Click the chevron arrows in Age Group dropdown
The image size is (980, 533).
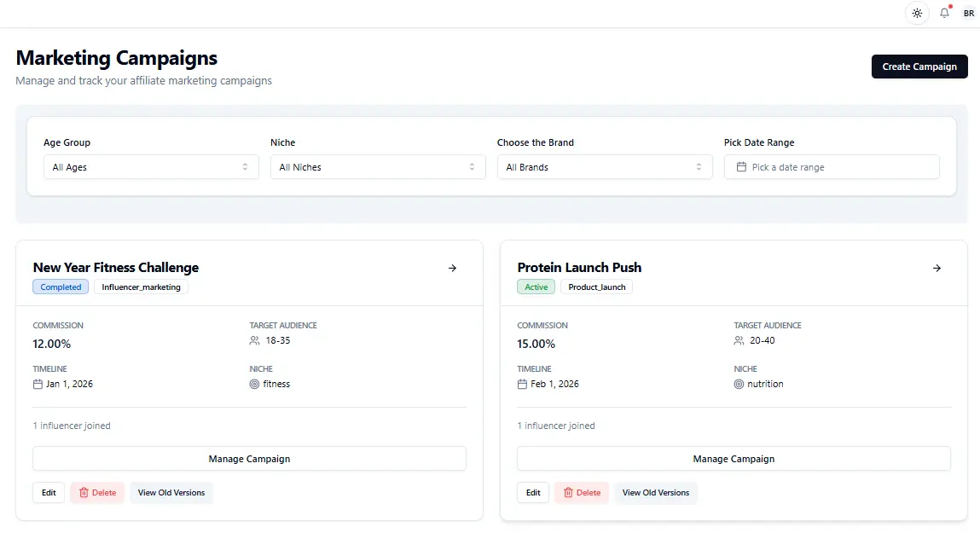(x=245, y=167)
